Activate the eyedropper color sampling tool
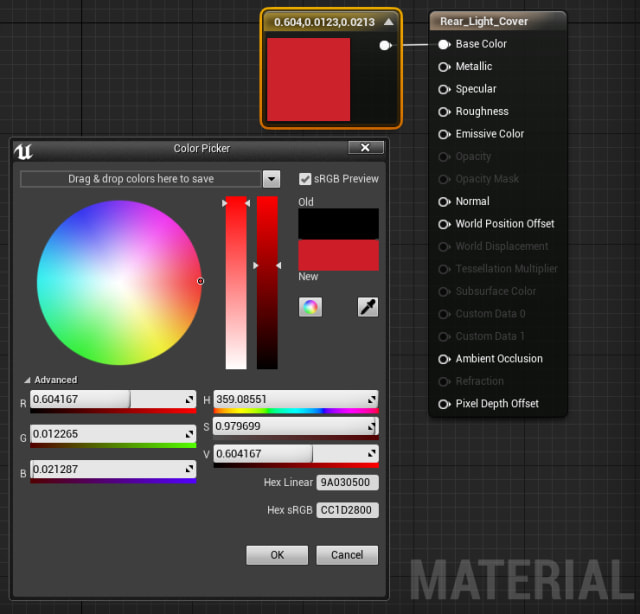Image resolution: width=640 pixels, height=614 pixels. (368, 307)
